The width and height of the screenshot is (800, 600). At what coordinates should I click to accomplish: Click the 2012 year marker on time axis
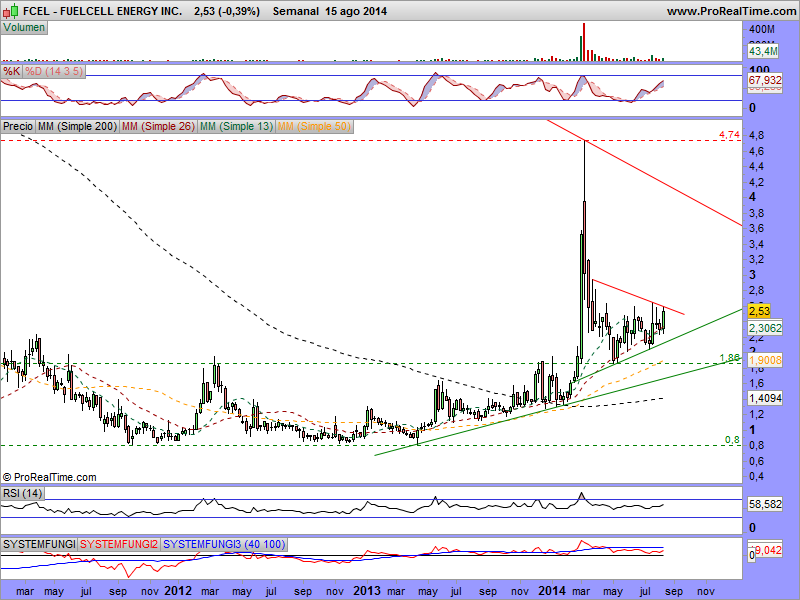coord(178,591)
